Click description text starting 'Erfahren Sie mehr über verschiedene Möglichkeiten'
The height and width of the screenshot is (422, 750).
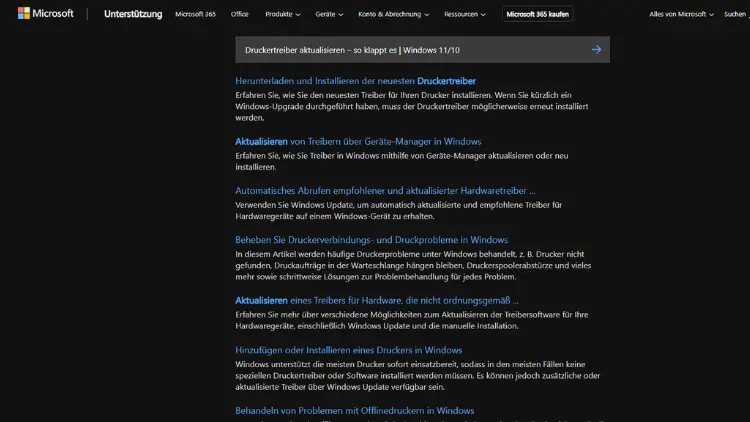pos(412,321)
